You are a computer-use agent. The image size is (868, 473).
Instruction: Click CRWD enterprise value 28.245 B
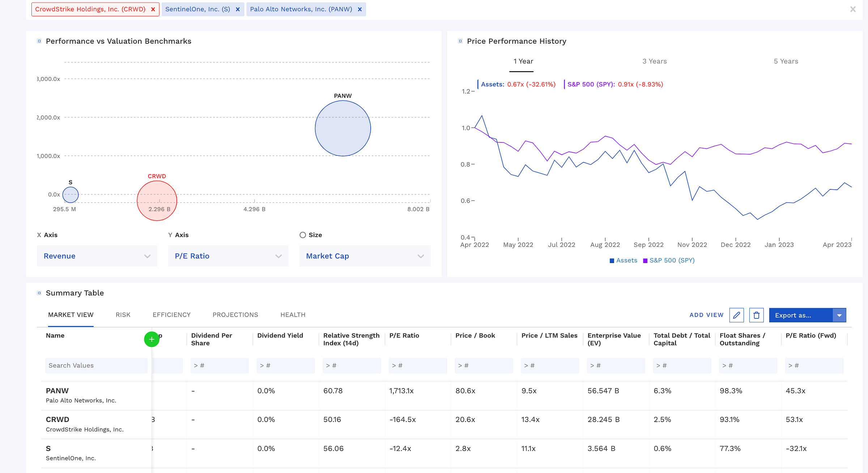tap(603, 420)
